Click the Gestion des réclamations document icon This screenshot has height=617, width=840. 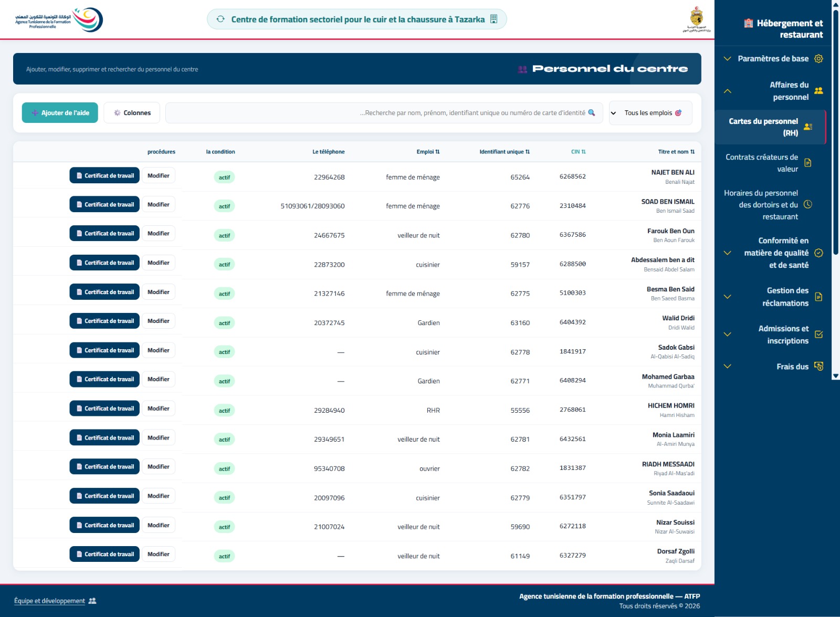click(x=818, y=297)
